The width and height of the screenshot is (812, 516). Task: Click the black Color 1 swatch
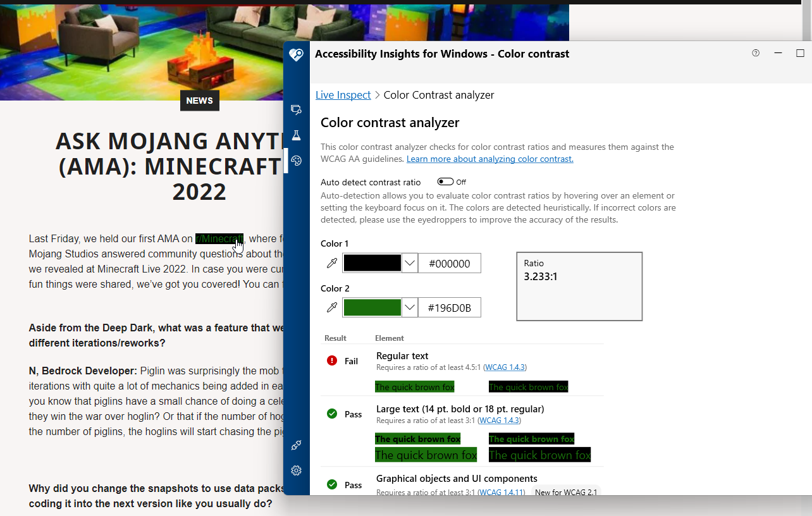pyautogui.click(x=372, y=263)
